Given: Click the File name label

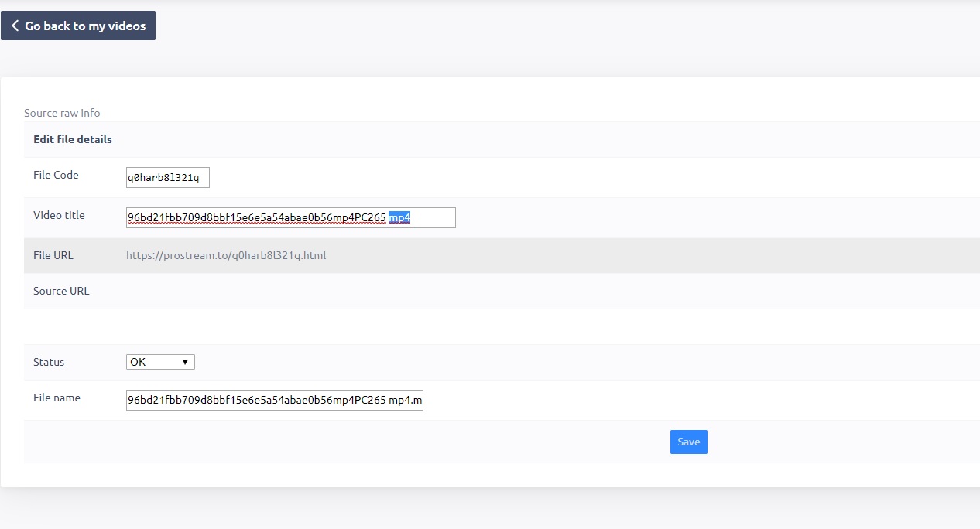Looking at the screenshot, I should click(57, 398).
